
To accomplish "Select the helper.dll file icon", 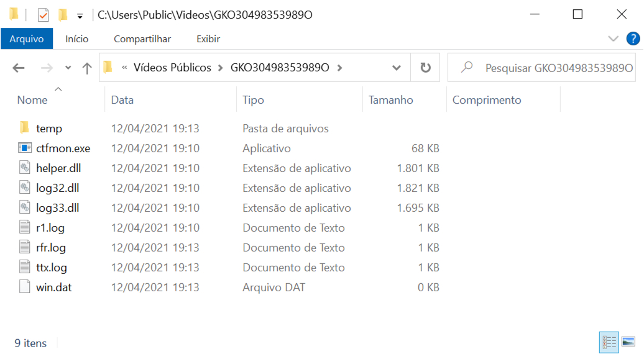I will coord(25,167).
